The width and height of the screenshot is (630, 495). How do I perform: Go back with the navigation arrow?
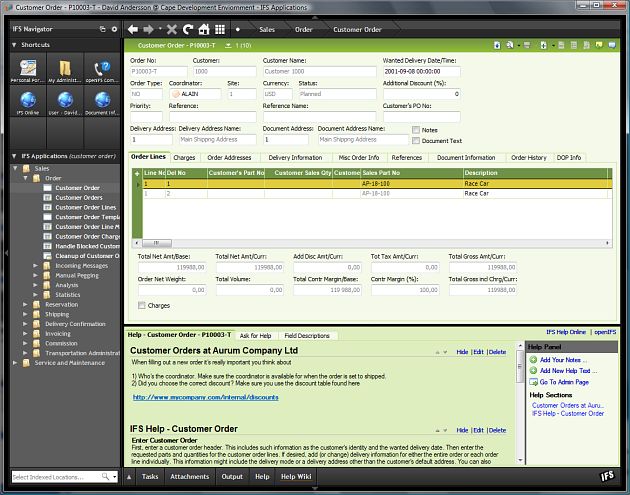133,29
